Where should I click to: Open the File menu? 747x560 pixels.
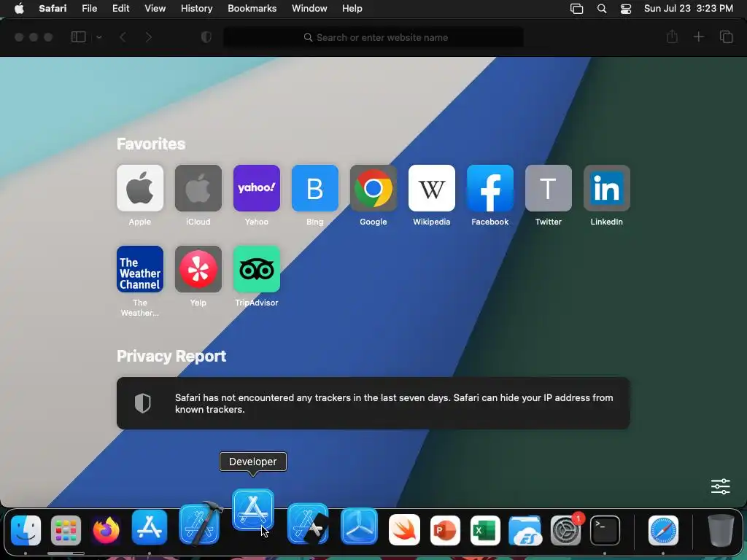pyautogui.click(x=89, y=9)
